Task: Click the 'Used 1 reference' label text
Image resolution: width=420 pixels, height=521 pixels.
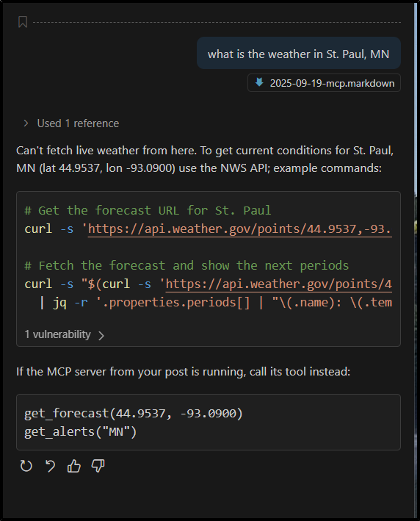Action: coord(78,123)
